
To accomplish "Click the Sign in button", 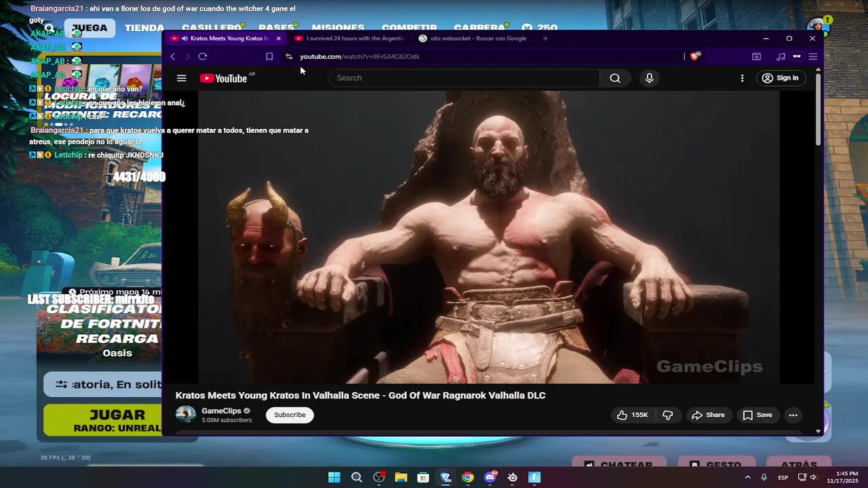I will point(781,78).
